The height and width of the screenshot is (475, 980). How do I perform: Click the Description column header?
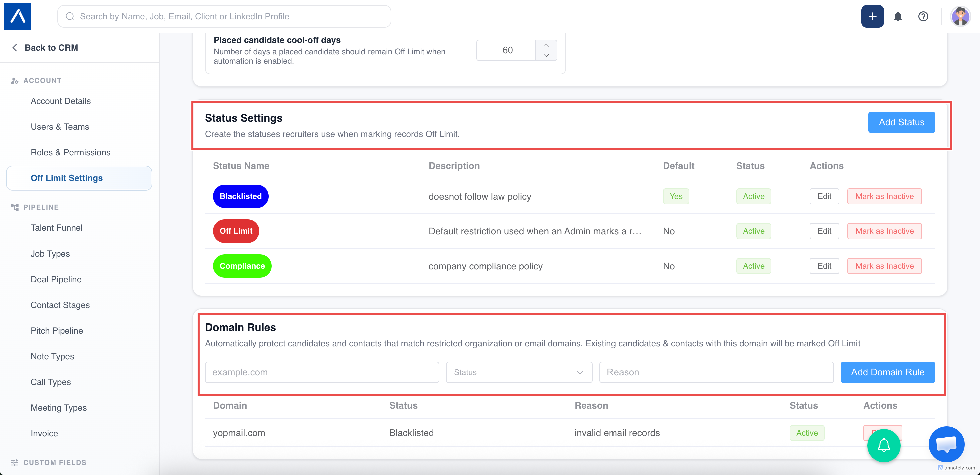click(x=454, y=166)
